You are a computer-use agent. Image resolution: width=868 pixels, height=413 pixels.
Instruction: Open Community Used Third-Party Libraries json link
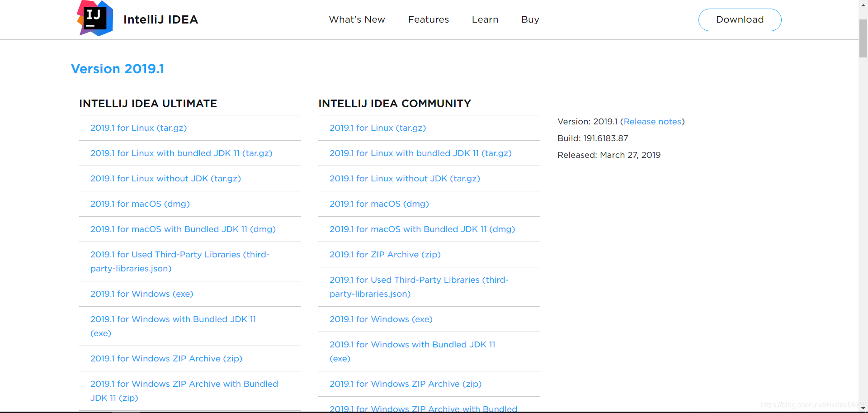pyautogui.click(x=419, y=287)
